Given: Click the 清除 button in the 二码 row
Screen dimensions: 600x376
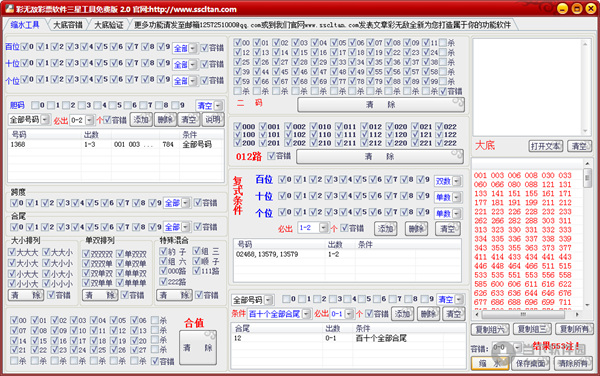Looking at the screenshot, I should [x=381, y=105].
